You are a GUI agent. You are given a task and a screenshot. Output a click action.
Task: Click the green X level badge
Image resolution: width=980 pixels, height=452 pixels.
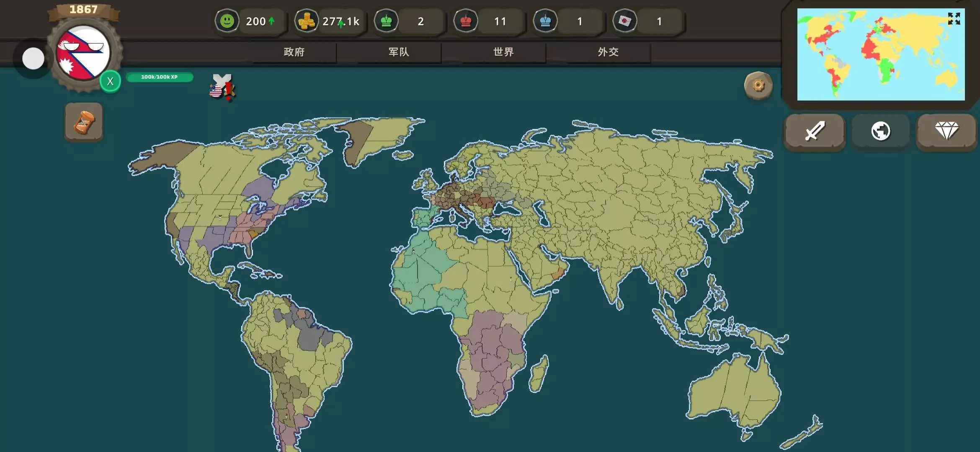coord(110,81)
